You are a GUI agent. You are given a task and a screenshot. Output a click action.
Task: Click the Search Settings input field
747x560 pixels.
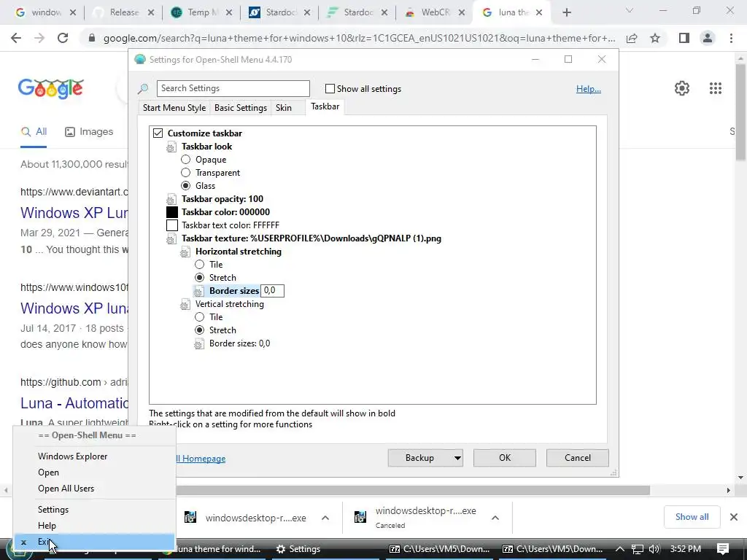coord(233,88)
